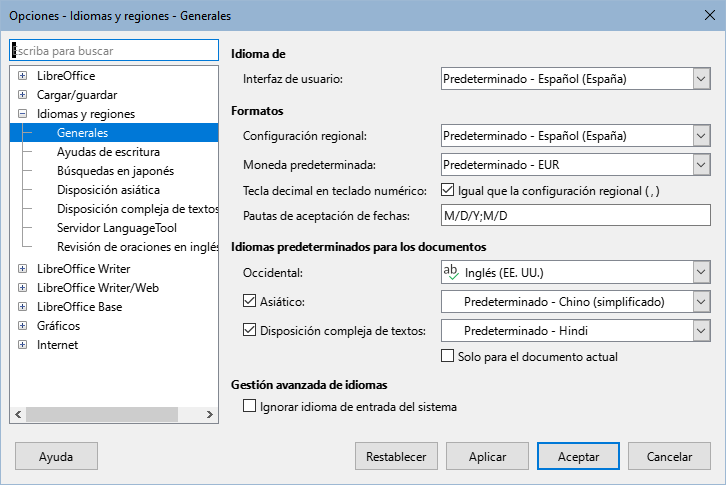Select the LibreOffice Writer label in the tree
This screenshot has width=726, height=485.
(83, 268)
